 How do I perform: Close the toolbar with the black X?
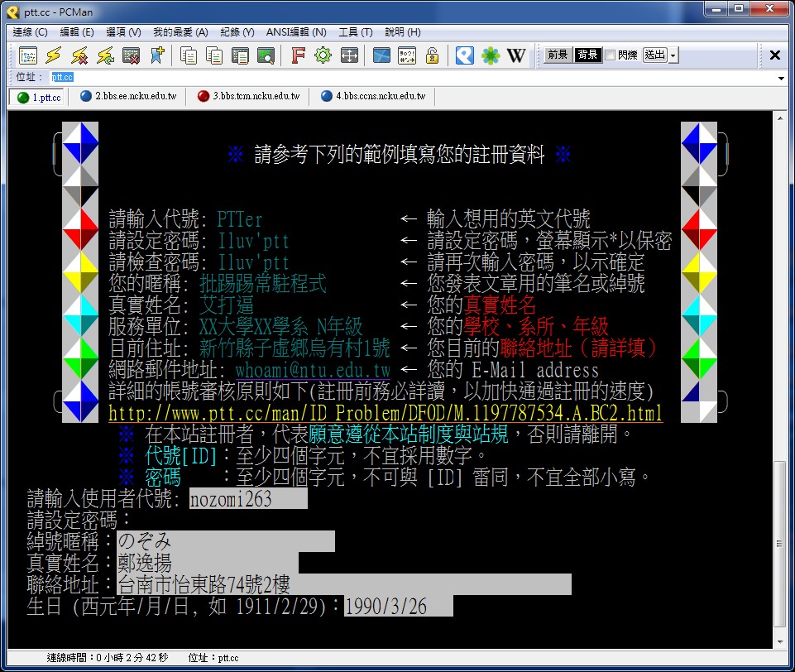[x=774, y=55]
